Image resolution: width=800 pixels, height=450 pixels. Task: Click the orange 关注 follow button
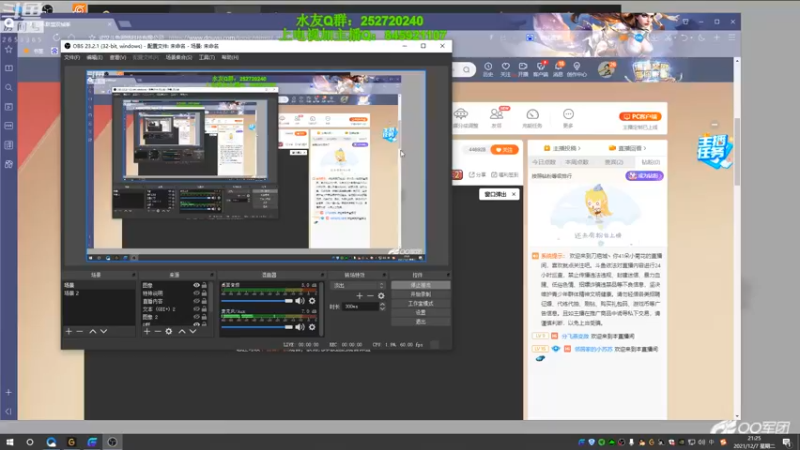click(504, 149)
